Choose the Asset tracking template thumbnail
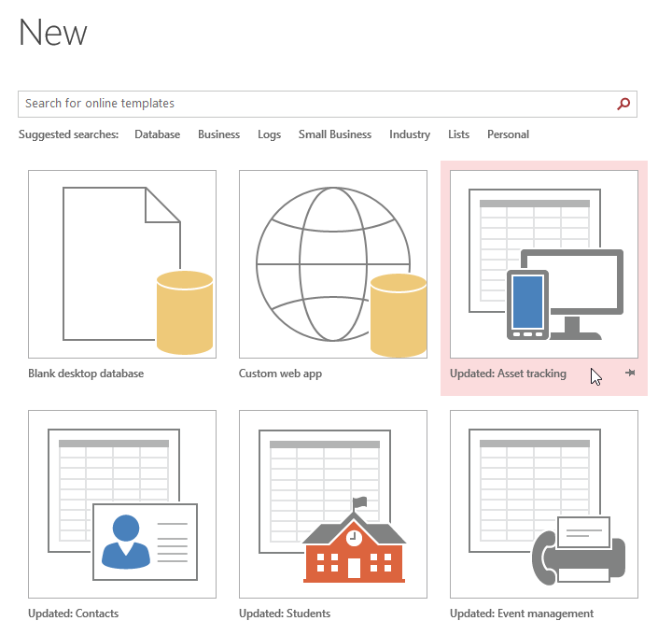The width and height of the screenshot is (672, 635). click(544, 264)
